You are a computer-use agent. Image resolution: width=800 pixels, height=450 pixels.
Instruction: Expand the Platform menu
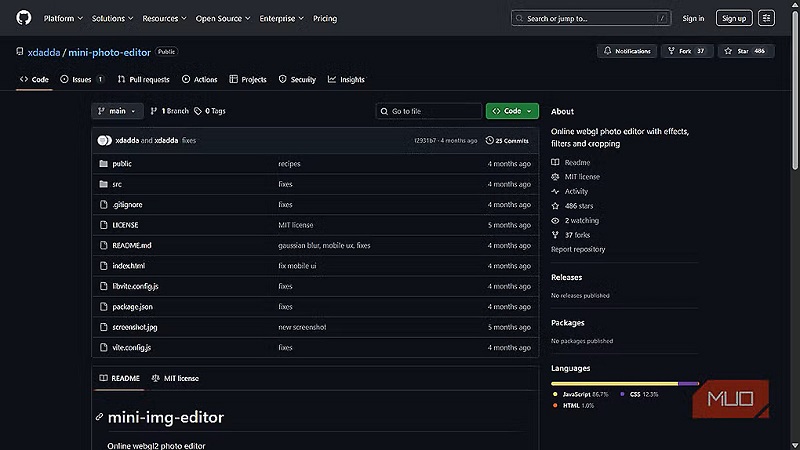tap(62, 18)
